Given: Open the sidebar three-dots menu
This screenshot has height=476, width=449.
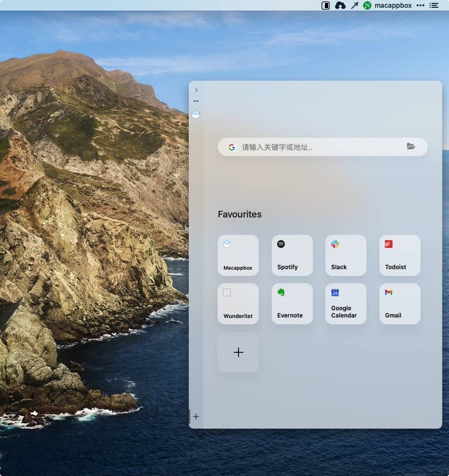Looking at the screenshot, I should [196, 101].
